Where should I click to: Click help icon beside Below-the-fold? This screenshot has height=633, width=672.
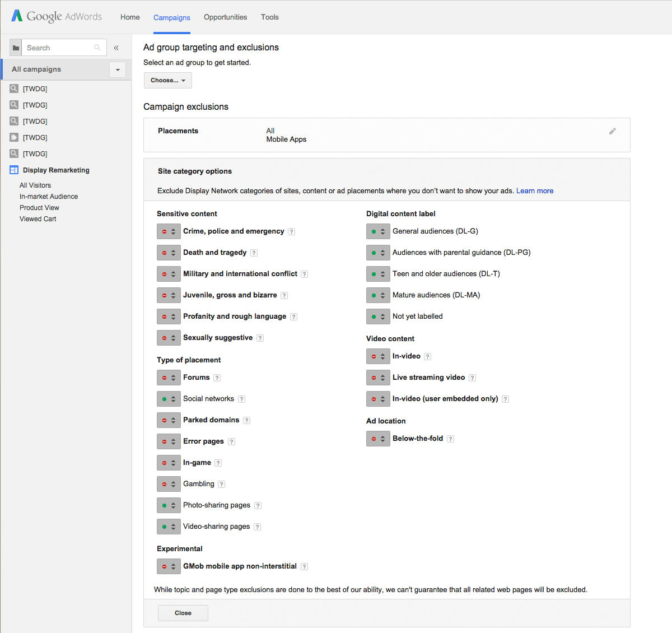450,439
